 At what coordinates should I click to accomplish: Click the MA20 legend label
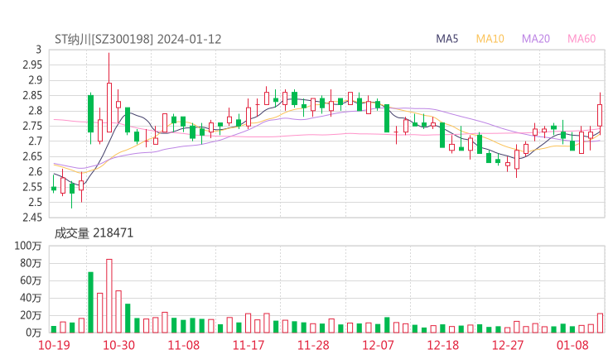[x=536, y=39]
